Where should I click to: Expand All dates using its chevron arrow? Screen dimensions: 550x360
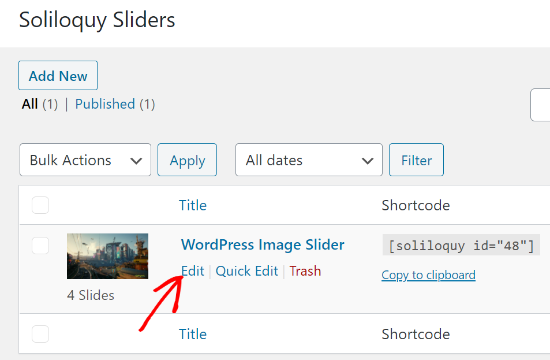tap(368, 161)
